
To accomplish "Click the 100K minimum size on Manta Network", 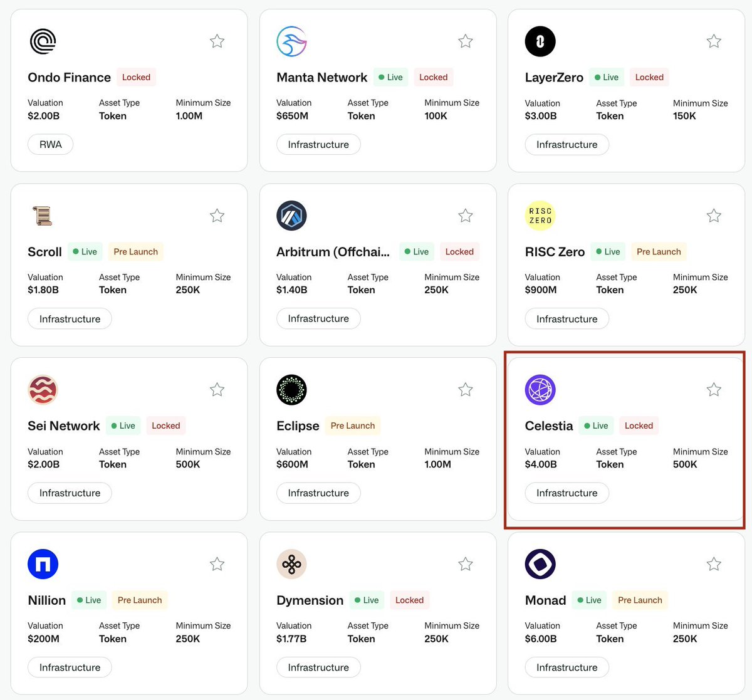I will tap(436, 116).
